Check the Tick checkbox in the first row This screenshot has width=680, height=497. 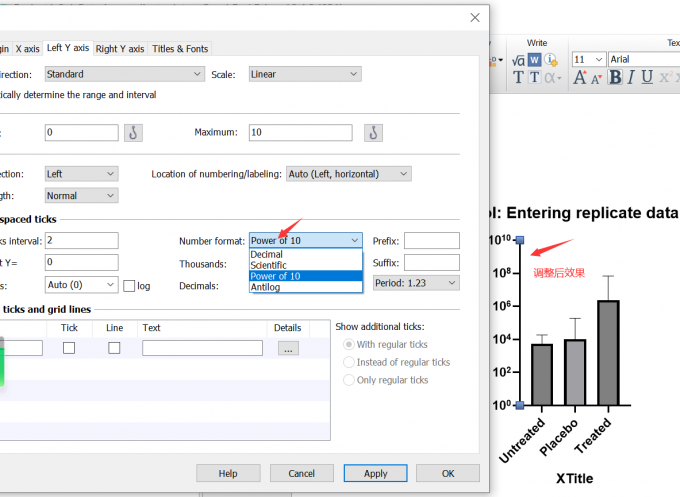point(69,348)
